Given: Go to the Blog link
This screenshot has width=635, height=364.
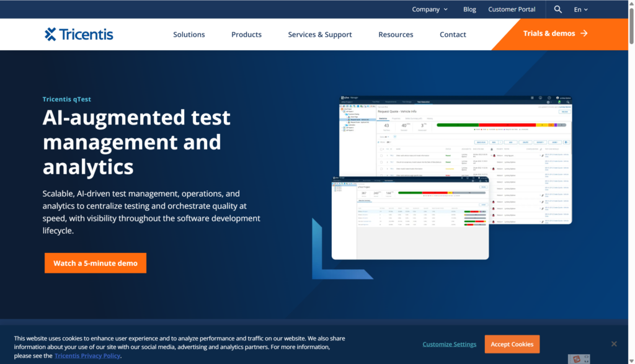Looking at the screenshot, I should [x=469, y=9].
